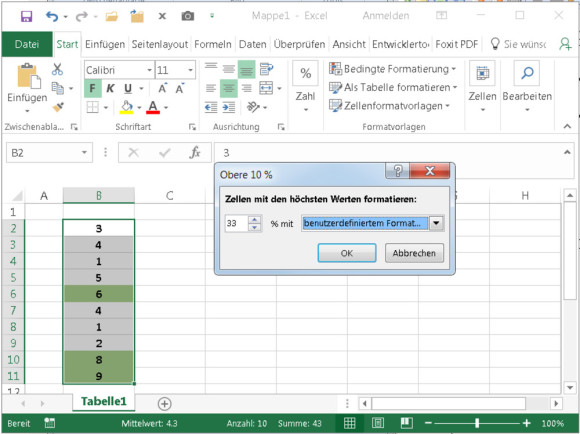Toggle horizontal center alignment
Viewport: 580px width, 434px height.
coord(229,88)
